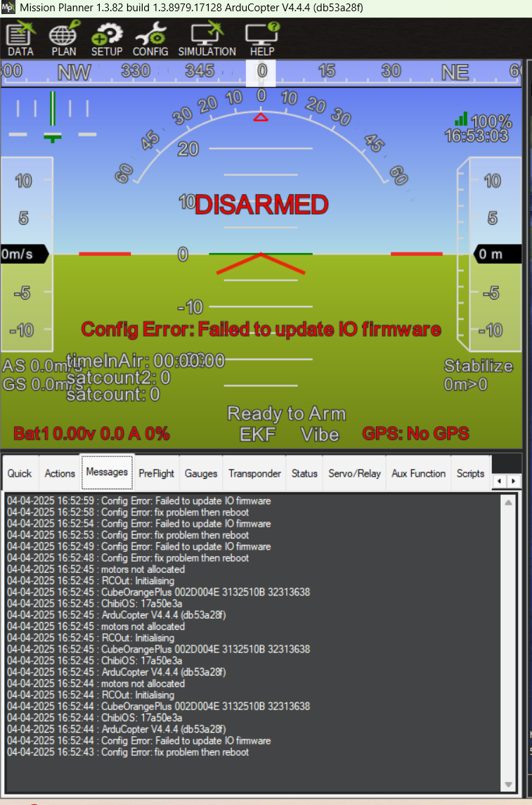Open the PLAN mission planning screen

(x=64, y=39)
